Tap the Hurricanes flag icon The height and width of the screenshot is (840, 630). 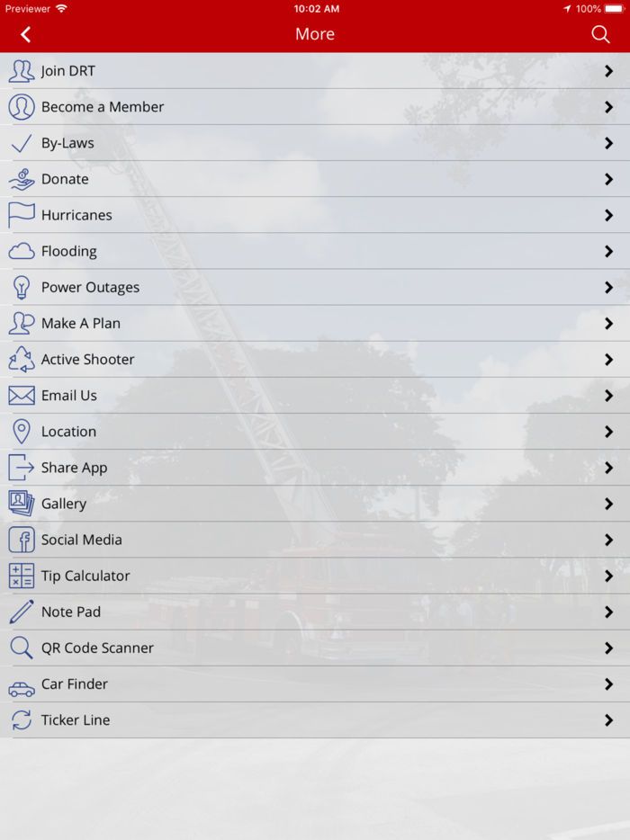tap(22, 215)
